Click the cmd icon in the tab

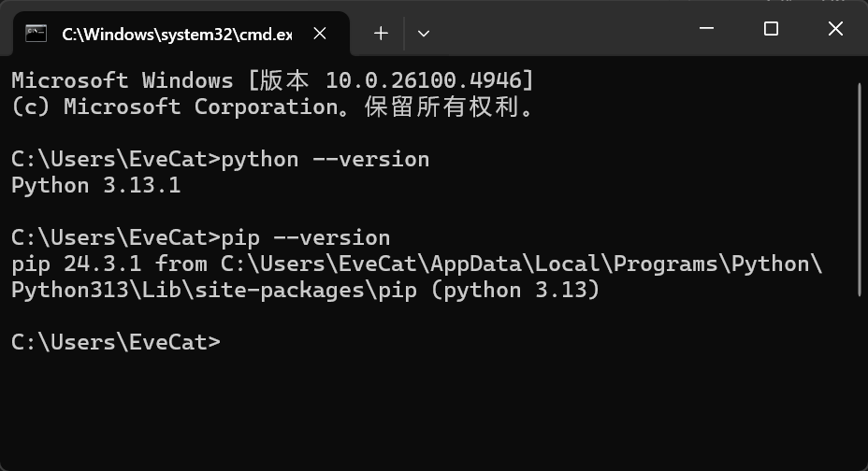pos(36,34)
